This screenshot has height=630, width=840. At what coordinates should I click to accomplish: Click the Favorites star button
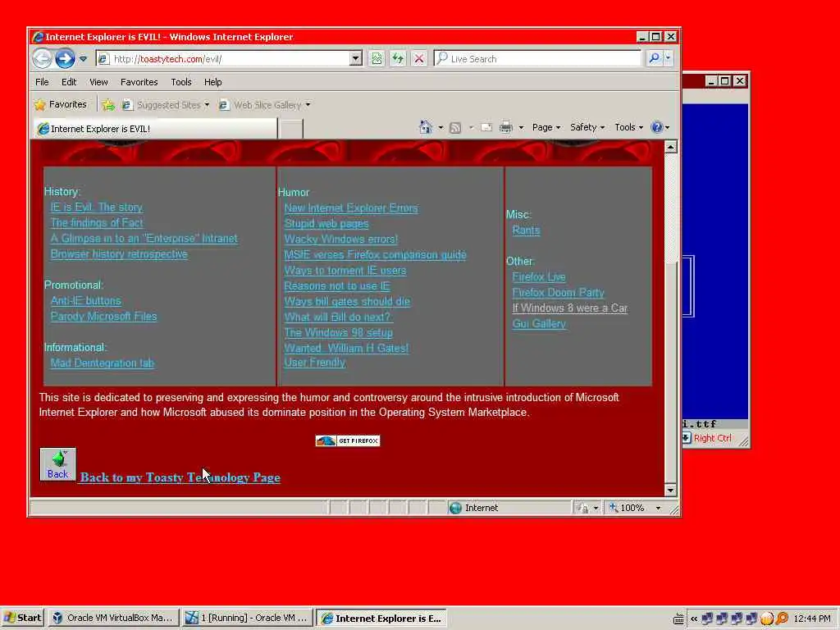(61, 104)
